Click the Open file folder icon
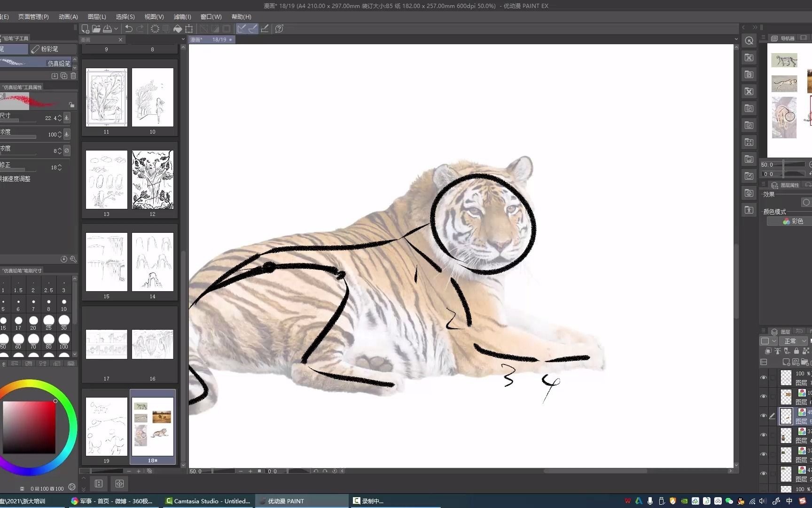 point(96,29)
